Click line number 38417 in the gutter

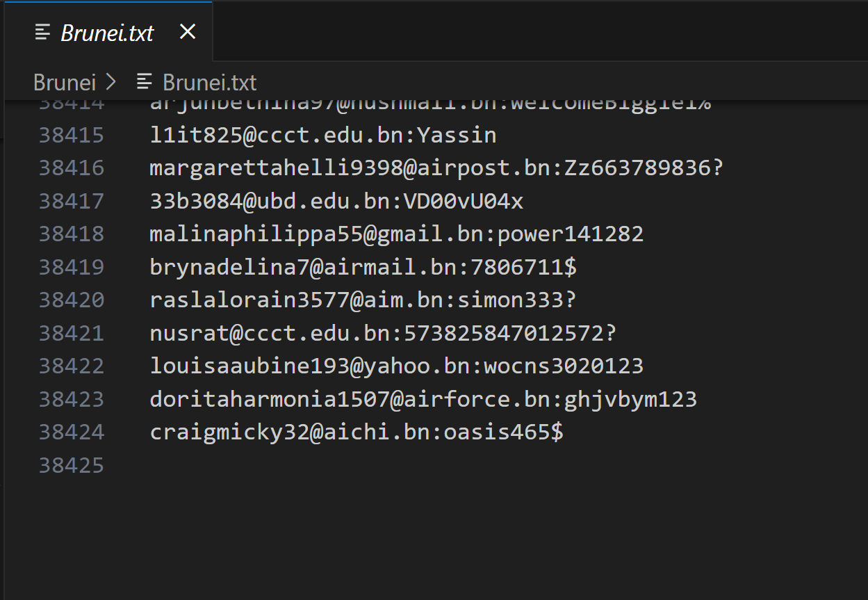tap(71, 201)
